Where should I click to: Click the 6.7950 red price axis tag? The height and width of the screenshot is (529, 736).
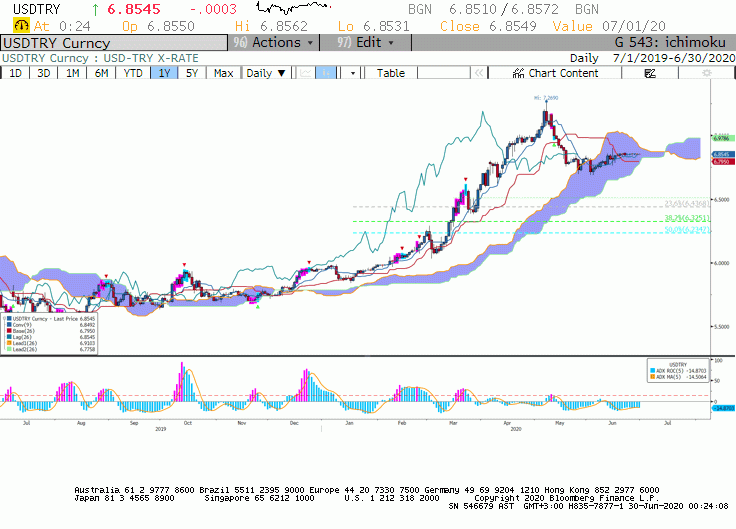point(723,161)
